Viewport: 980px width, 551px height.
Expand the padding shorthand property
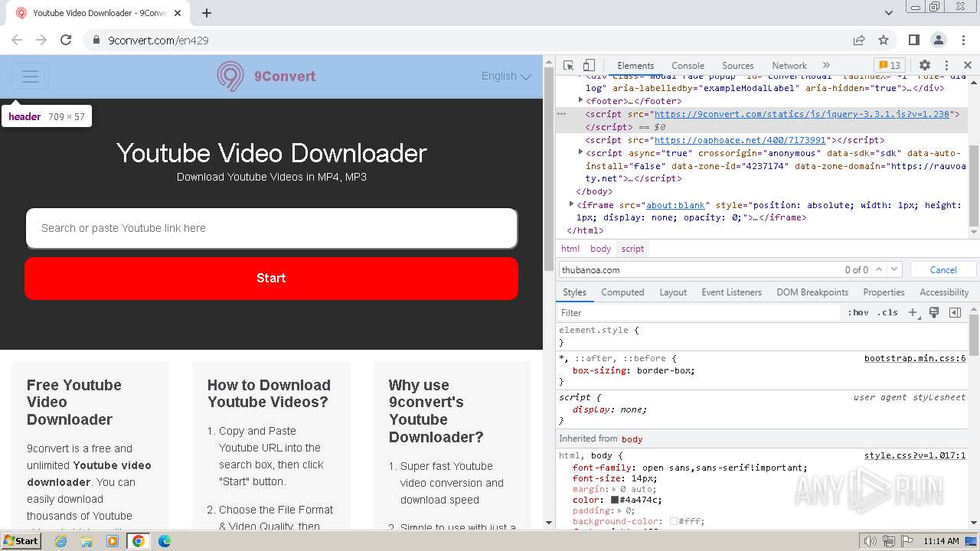tap(620, 510)
